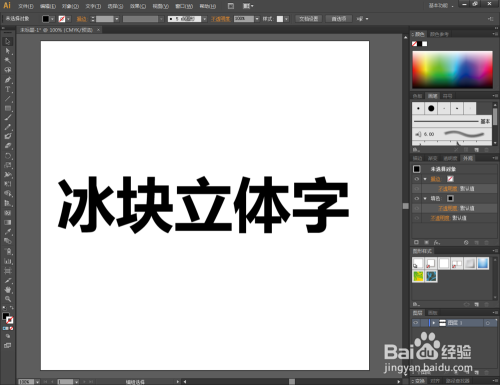Image resolution: width=500 pixels, height=385 pixels.
Task: Open the 样式 graphic style dropdown
Action: click(287, 19)
